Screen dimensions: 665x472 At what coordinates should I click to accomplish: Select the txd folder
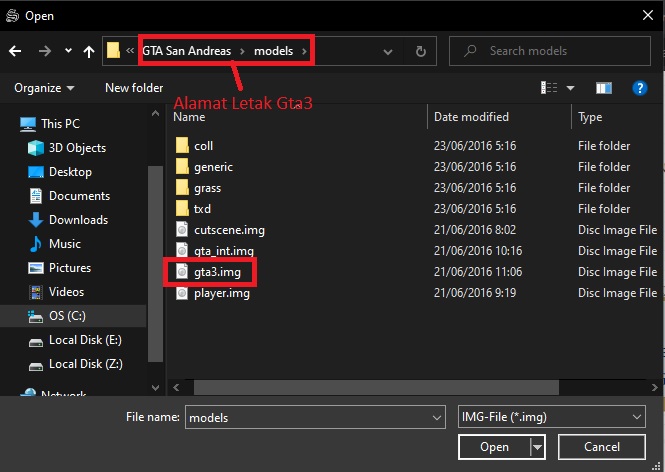tap(202, 209)
